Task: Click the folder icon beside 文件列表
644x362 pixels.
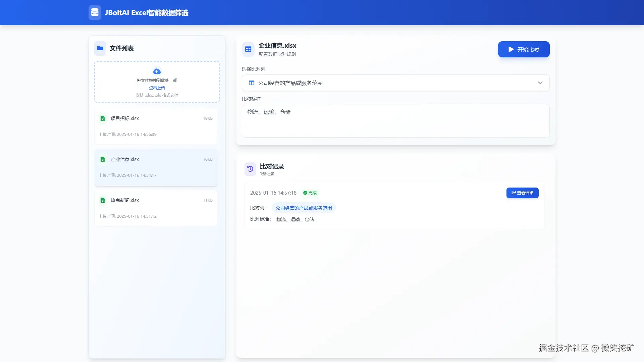Action: tap(100, 48)
